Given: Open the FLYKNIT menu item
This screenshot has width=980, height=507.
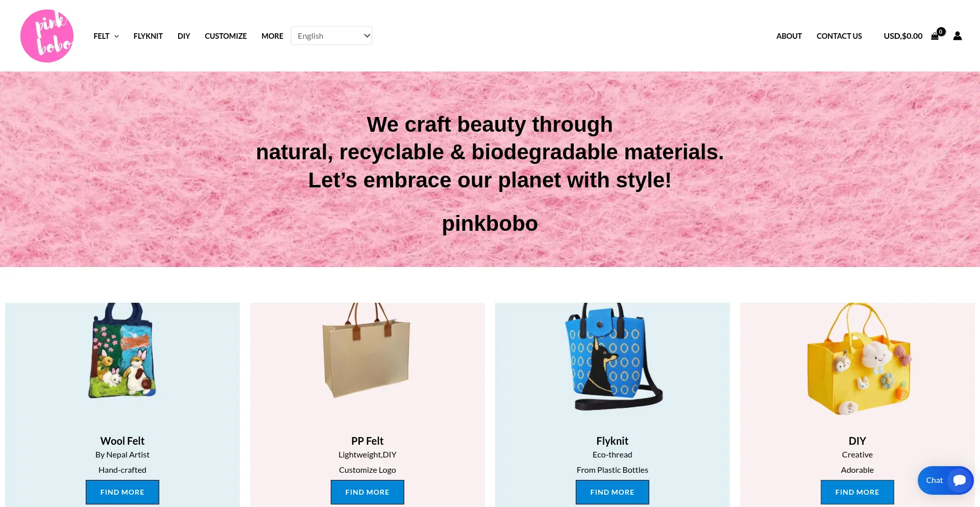Looking at the screenshot, I should click(x=148, y=36).
